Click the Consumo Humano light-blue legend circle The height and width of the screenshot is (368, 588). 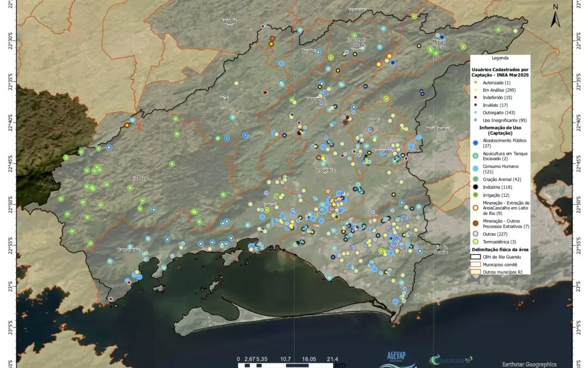pos(475,168)
